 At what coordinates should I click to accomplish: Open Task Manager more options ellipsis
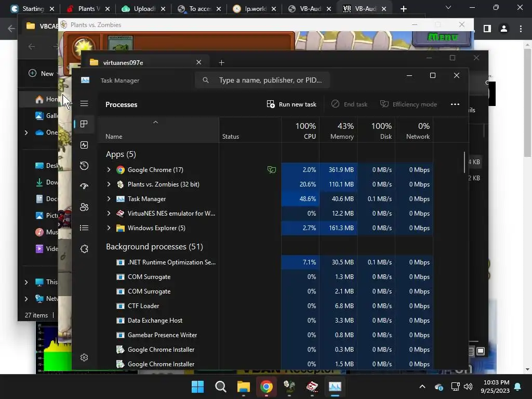tap(455, 104)
